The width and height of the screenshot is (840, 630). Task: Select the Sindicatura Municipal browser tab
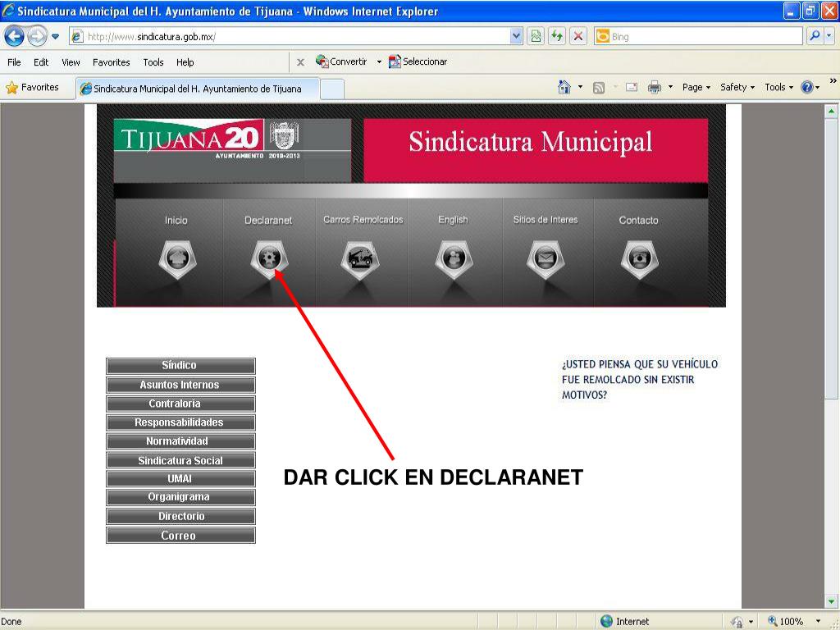198,89
